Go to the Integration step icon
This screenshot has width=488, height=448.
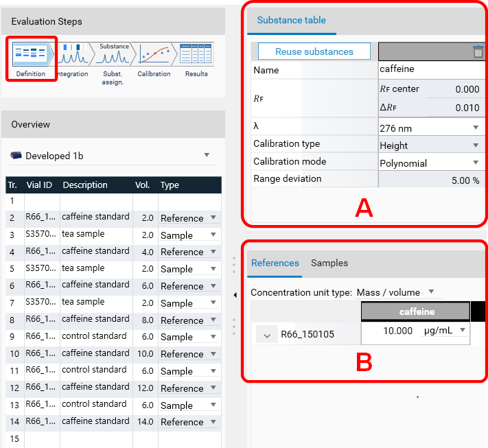tap(73, 55)
